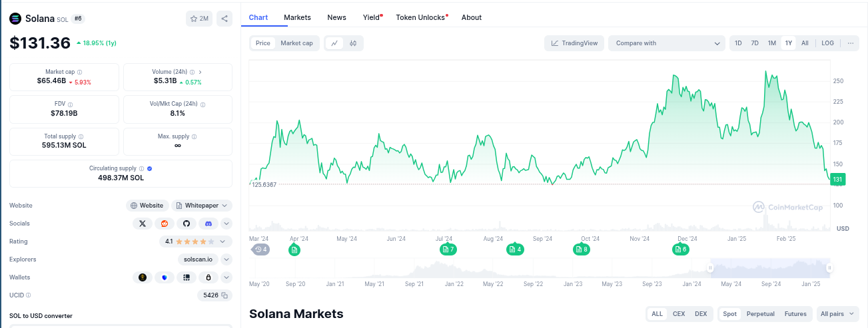Open the solscan.io explorer link
Viewport: 868px width, 328px height.
[x=198, y=259]
